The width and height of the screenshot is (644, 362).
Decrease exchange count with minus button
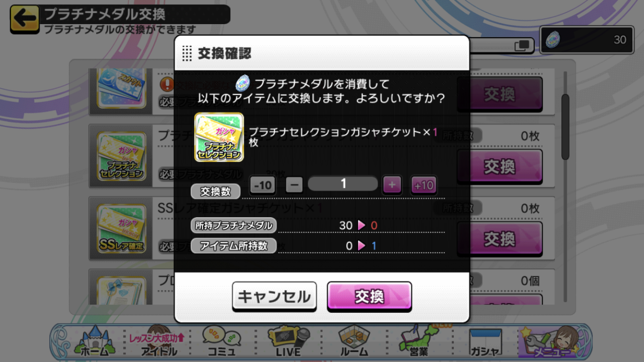[294, 185]
